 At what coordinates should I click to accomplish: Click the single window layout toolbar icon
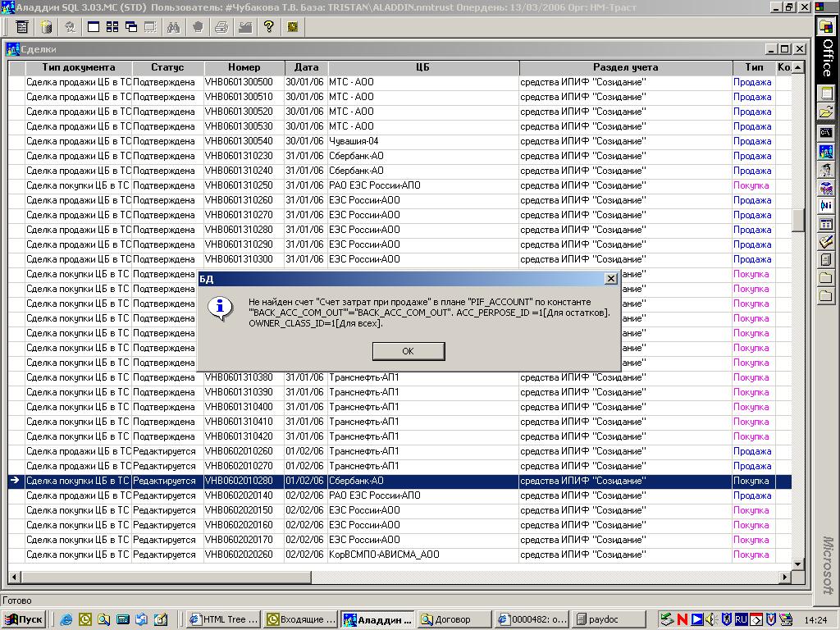(94, 26)
